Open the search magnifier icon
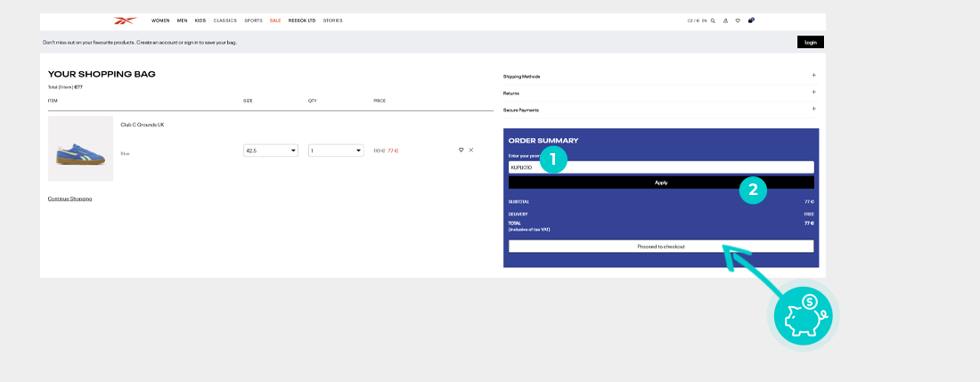This screenshot has width=980, height=382. point(713,20)
